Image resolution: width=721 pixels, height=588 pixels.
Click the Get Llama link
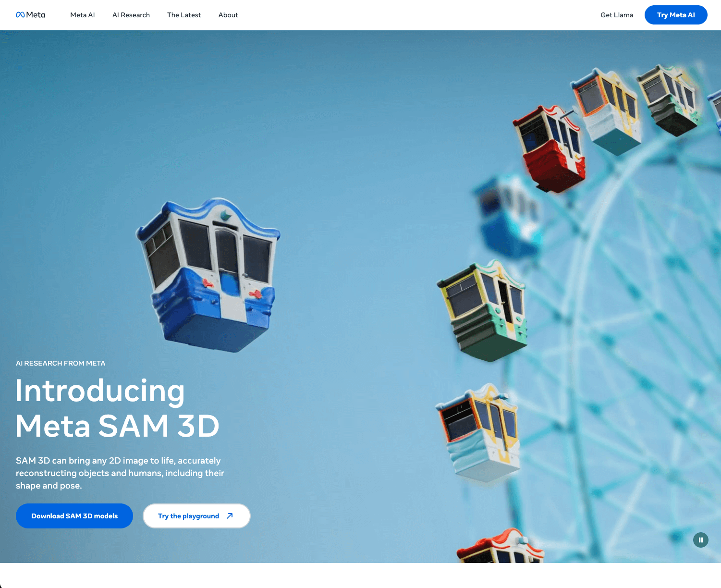pyautogui.click(x=616, y=15)
